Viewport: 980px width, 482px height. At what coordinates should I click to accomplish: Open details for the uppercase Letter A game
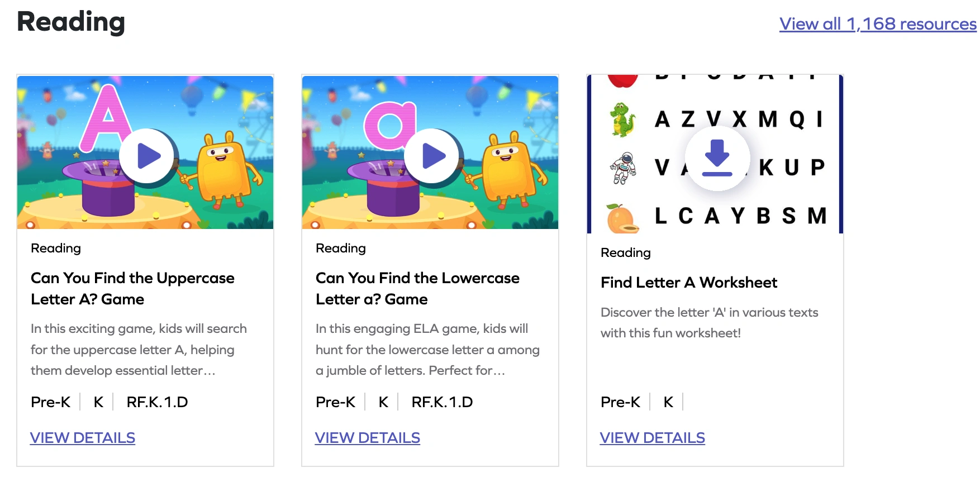82,438
